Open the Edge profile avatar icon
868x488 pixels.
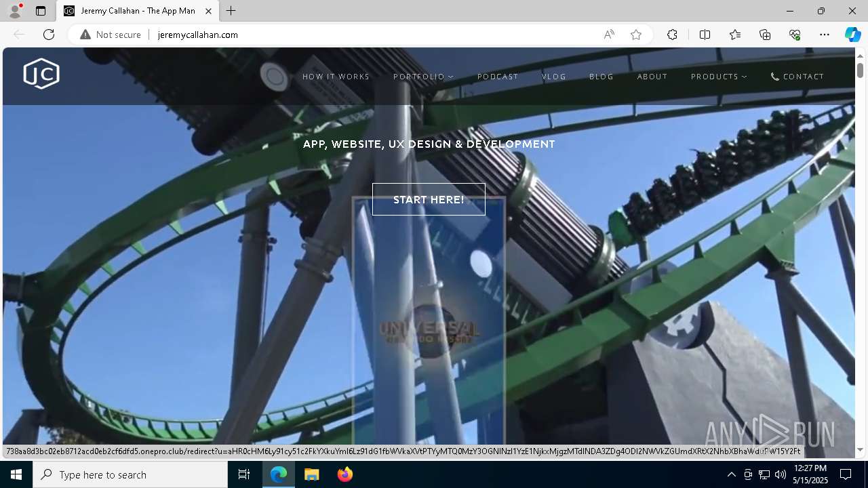pos(14,11)
